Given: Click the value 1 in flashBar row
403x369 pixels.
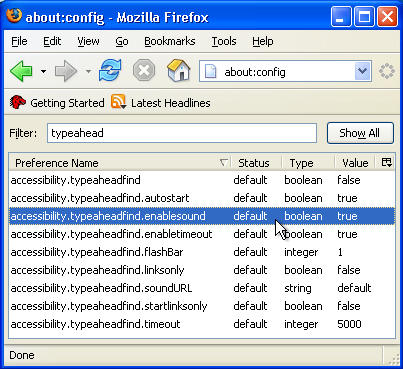Looking at the screenshot, I should (x=340, y=252).
